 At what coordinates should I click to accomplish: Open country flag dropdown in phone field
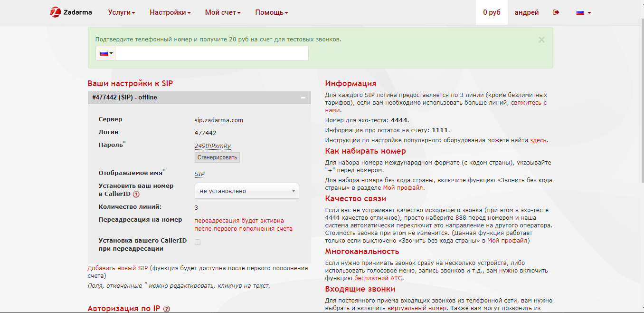pyautogui.click(x=106, y=54)
